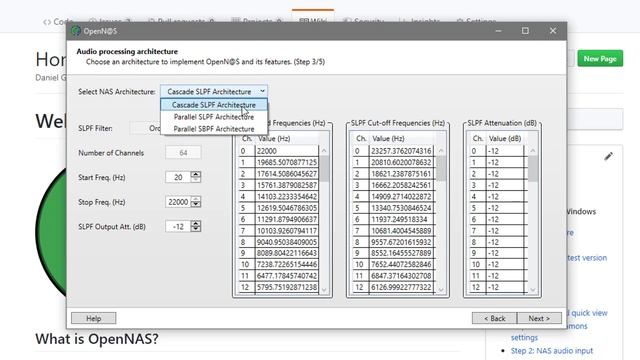Viewport: 640px width, 360px height.
Task: Click Value (Hz) header in Cut-off table
Action: coord(388,138)
